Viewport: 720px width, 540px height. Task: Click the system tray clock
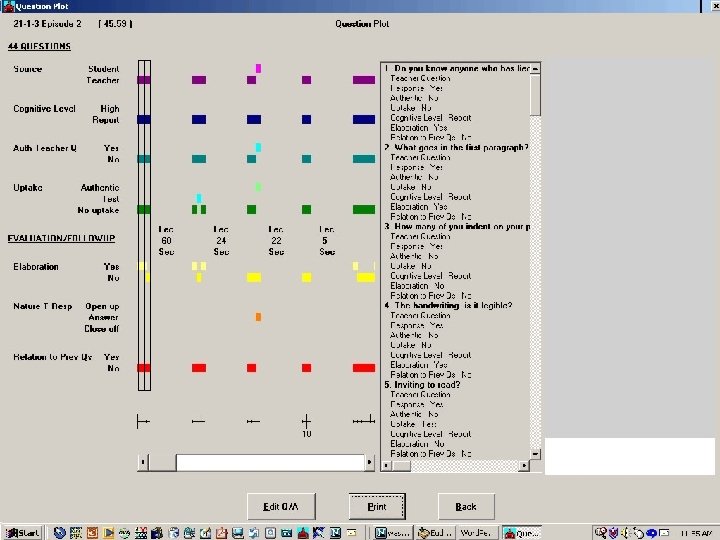click(697, 534)
